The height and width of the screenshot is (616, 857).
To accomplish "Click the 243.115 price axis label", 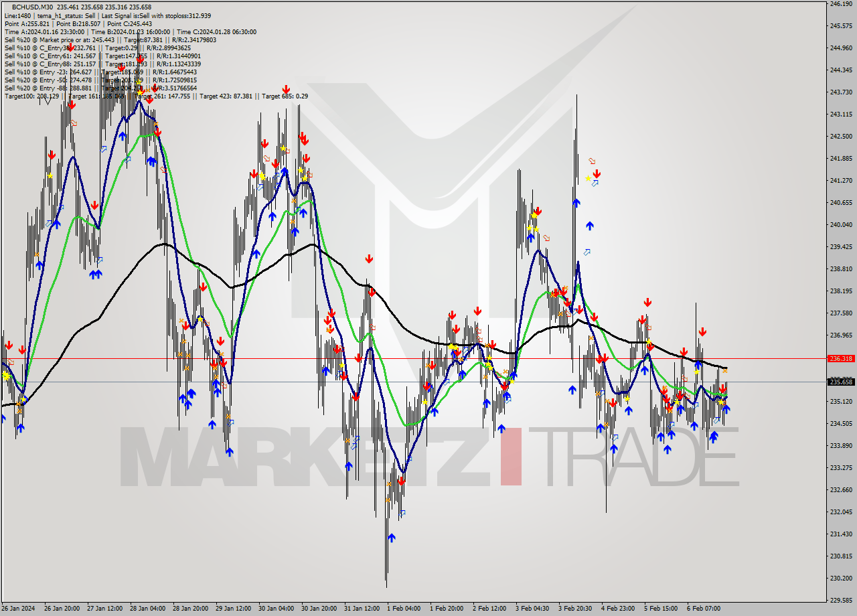I will point(841,114).
